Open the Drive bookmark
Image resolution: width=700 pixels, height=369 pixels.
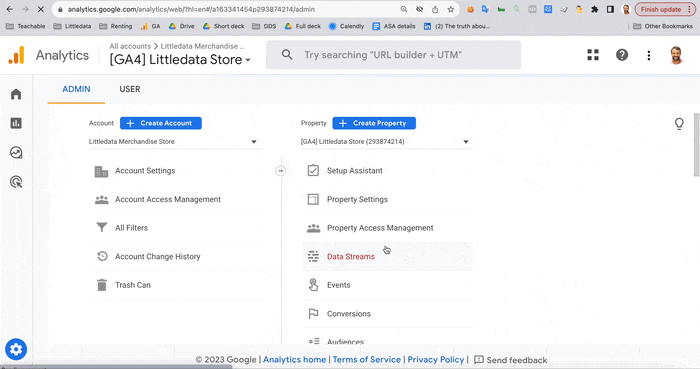pyautogui.click(x=181, y=26)
